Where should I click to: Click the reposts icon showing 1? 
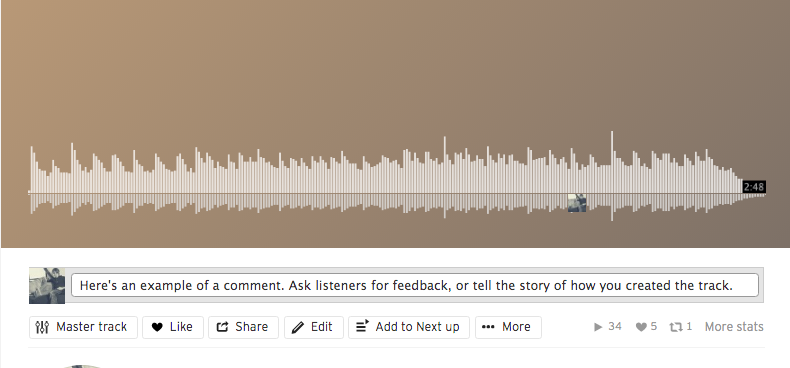pyautogui.click(x=676, y=328)
